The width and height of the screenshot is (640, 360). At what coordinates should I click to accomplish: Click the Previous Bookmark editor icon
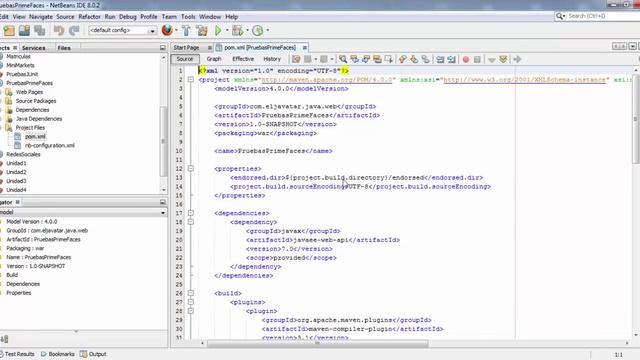[x=402, y=60]
